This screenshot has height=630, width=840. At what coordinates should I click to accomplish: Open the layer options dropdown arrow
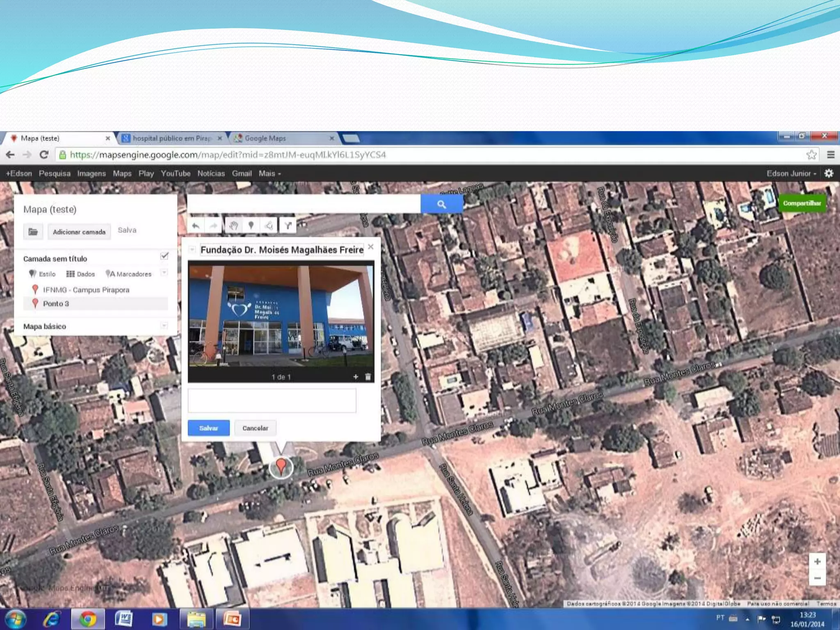164,273
